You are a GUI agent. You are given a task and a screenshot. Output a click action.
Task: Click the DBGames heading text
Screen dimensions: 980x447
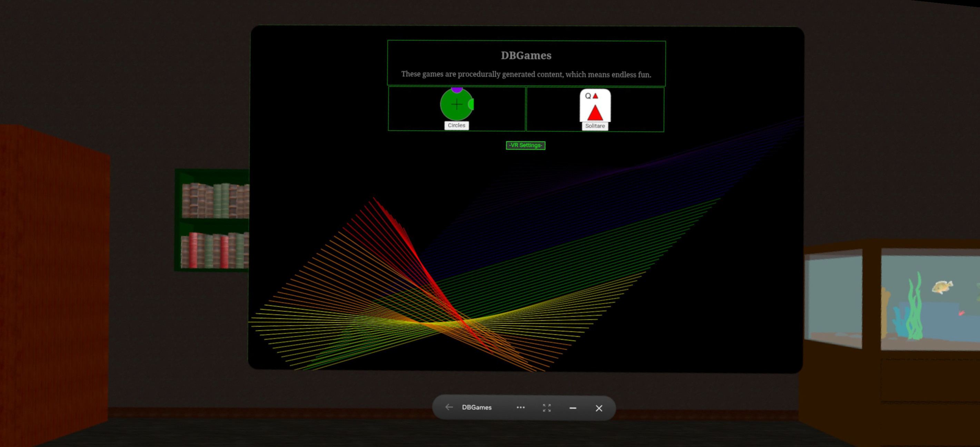pos(526,56)
